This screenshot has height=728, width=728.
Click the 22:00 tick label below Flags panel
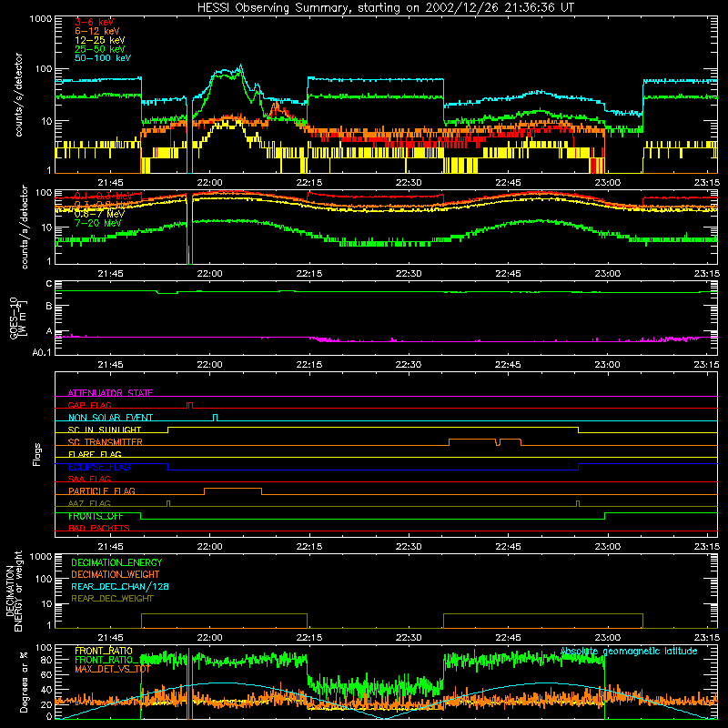(210, 547)
